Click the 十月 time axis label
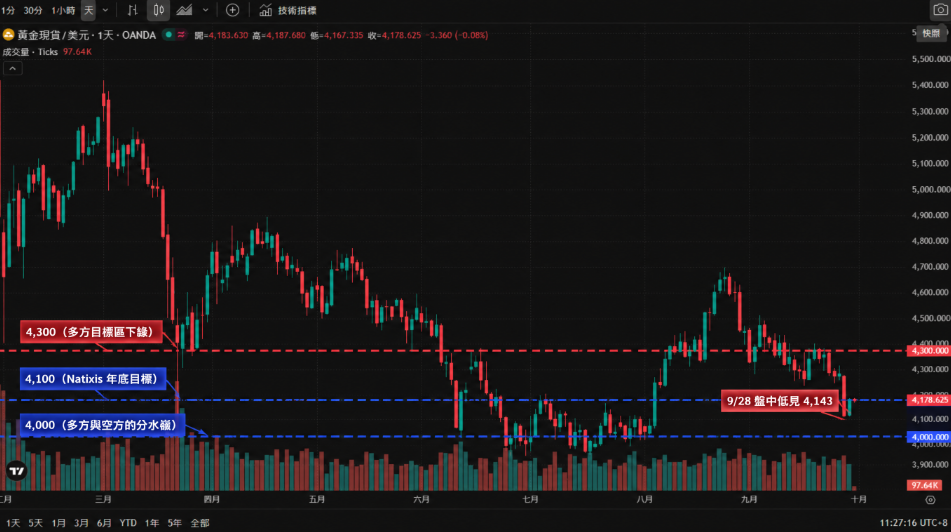This screenshot has height=532, width=951. pos(858,499)
